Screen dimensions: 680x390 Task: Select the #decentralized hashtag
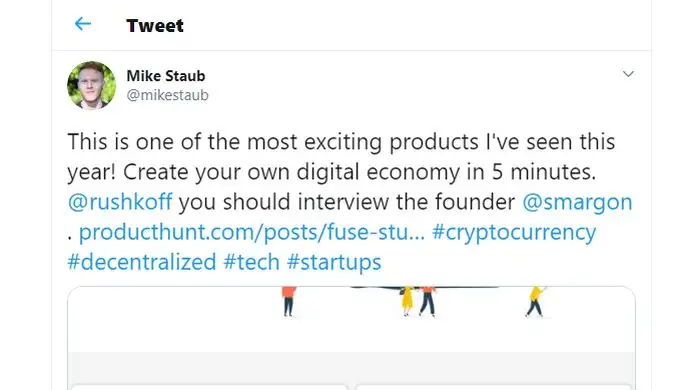pyautogui.click(x=142, y=262)
